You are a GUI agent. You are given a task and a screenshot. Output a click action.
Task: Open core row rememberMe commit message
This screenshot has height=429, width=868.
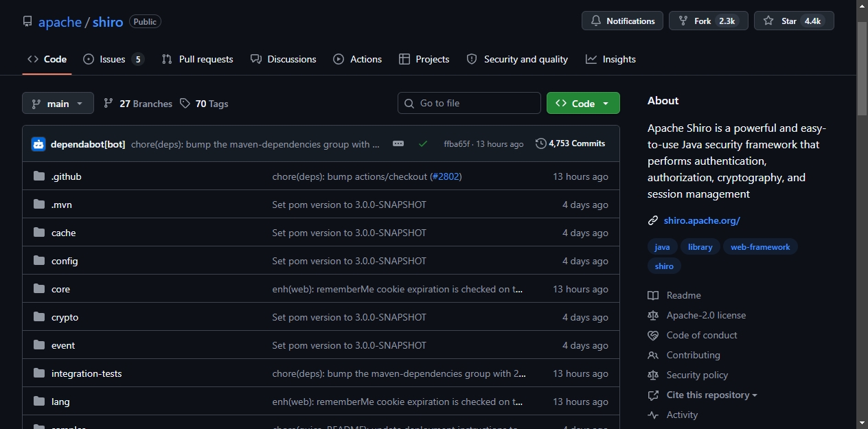(x=398, y=289)
